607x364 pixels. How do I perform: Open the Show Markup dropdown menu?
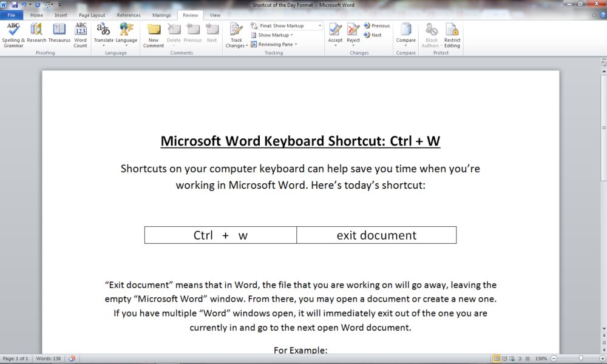point(274,35)
